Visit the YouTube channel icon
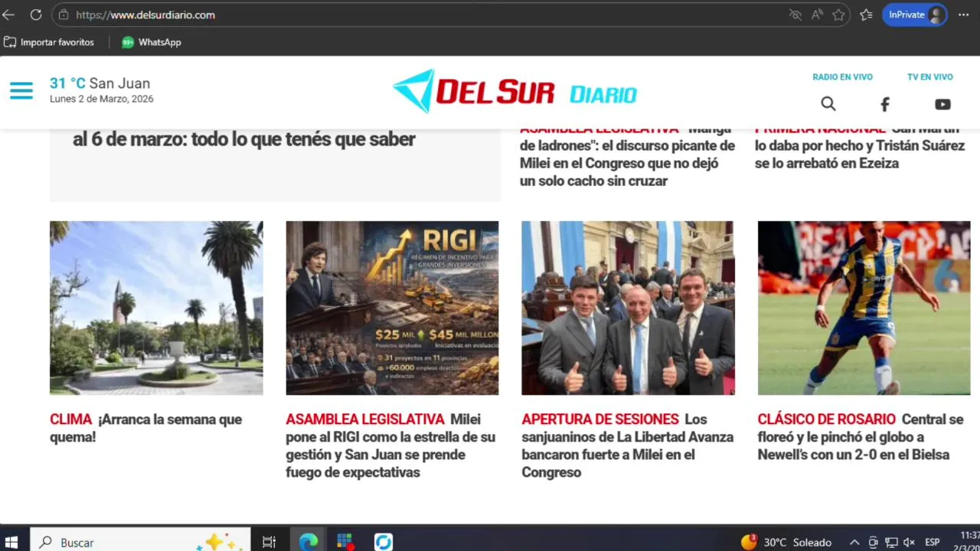Image resolution: width=980 pixels, height=551 pixels. [x=942, y=104]
